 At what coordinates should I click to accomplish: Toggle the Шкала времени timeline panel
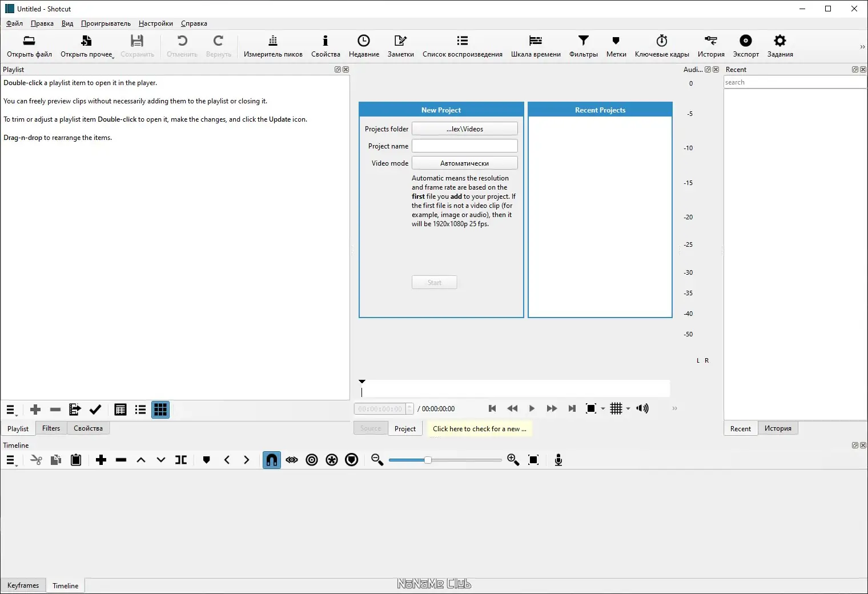[x=536, y=47]
